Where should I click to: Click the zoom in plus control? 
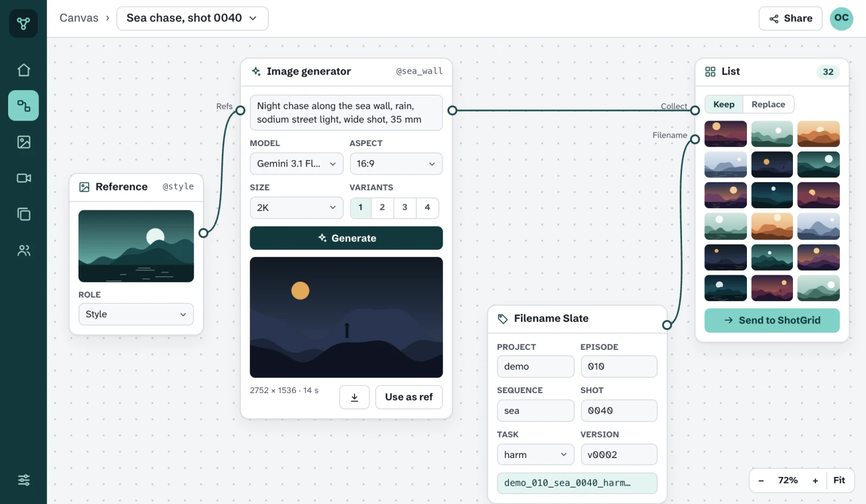815,481
